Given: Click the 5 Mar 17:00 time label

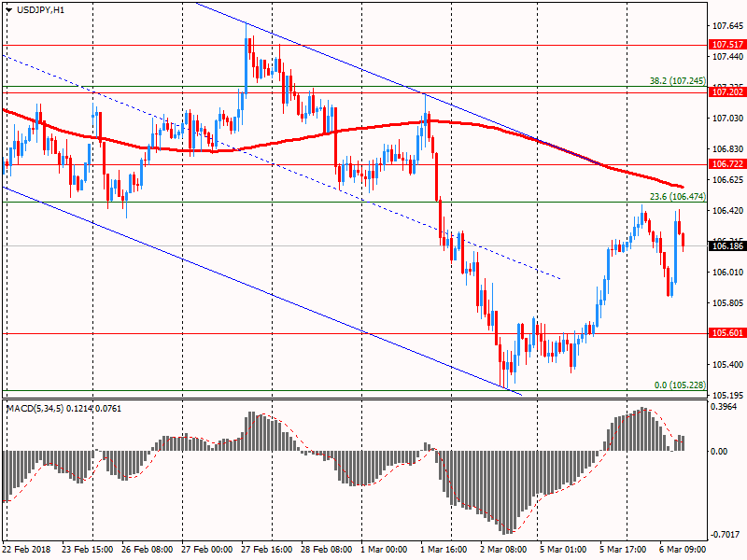Looking at the screenshot, I should (x=623, y=549).
